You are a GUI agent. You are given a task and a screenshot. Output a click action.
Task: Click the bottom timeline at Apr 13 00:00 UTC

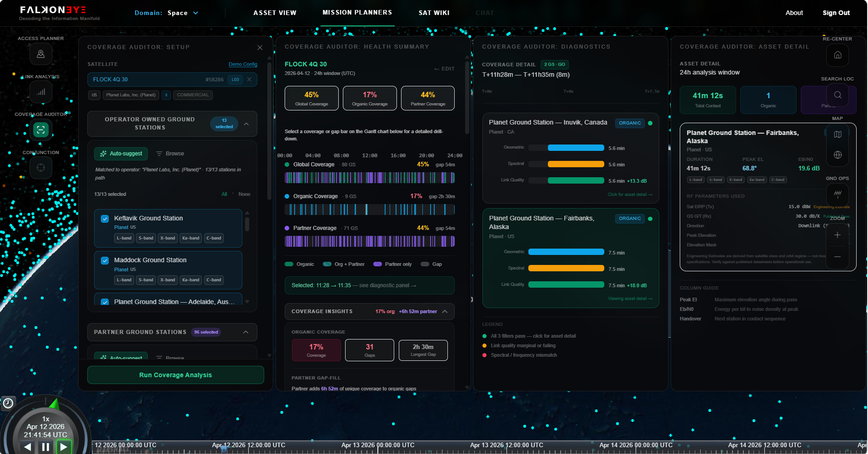point(378,445)
